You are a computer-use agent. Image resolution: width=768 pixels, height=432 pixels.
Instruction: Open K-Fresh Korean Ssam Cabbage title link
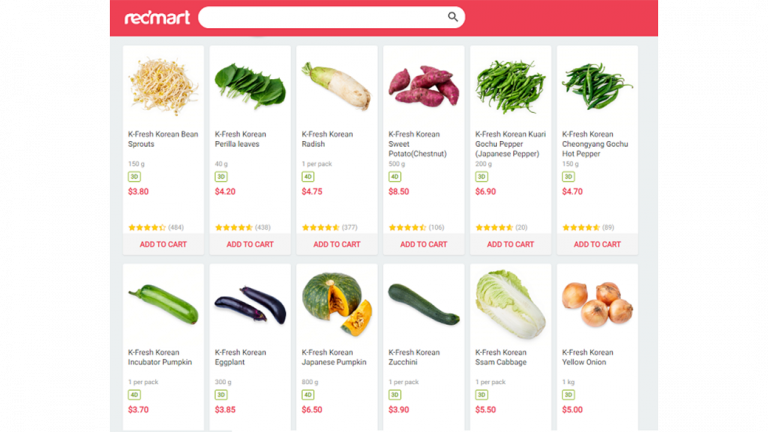point(502,357)
